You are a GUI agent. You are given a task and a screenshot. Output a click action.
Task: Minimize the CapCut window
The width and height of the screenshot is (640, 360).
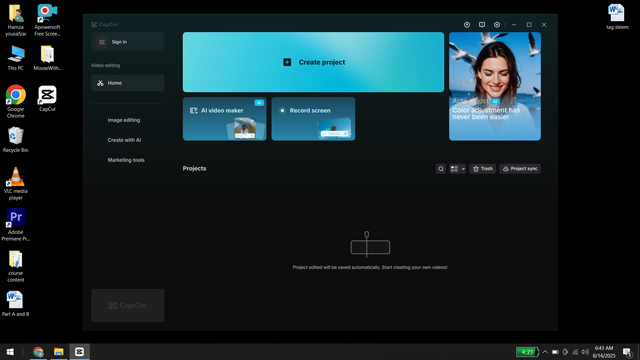coord(514,24)
